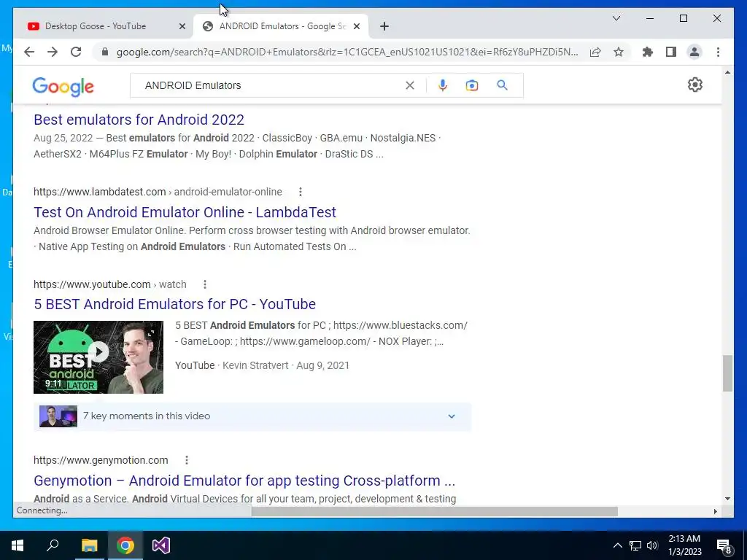Open Best emulators for Android 2022 link
Viewport: 747px width, 560px height.
click(x=139, y=120)
